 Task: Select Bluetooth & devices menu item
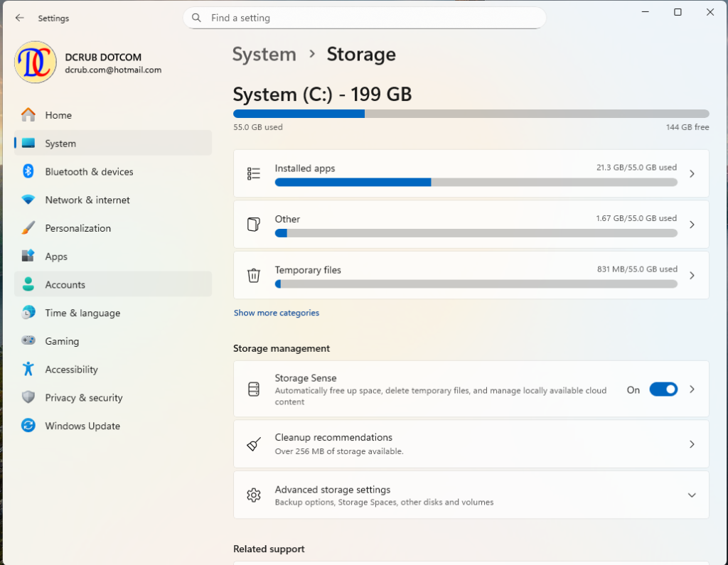click(113, 171)
